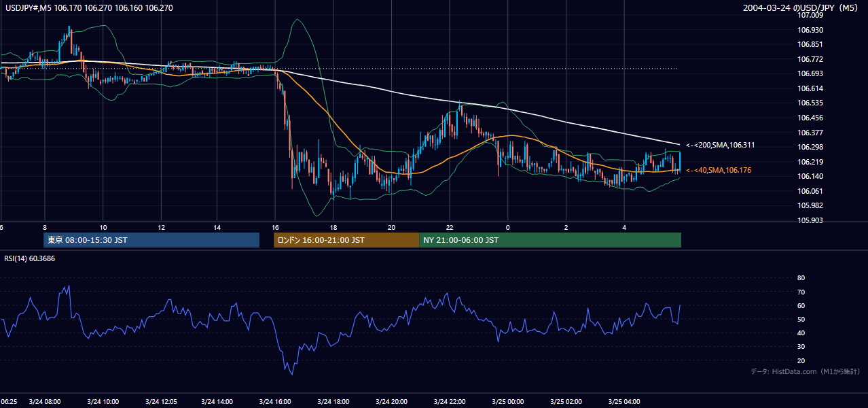Click hour label 12 under price chart

click(160, 227)
